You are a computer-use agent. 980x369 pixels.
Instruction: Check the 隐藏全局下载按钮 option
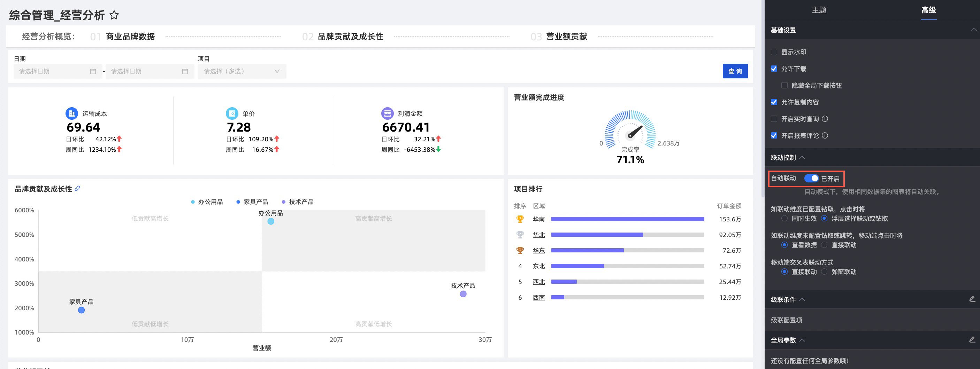tap(784, 86)
